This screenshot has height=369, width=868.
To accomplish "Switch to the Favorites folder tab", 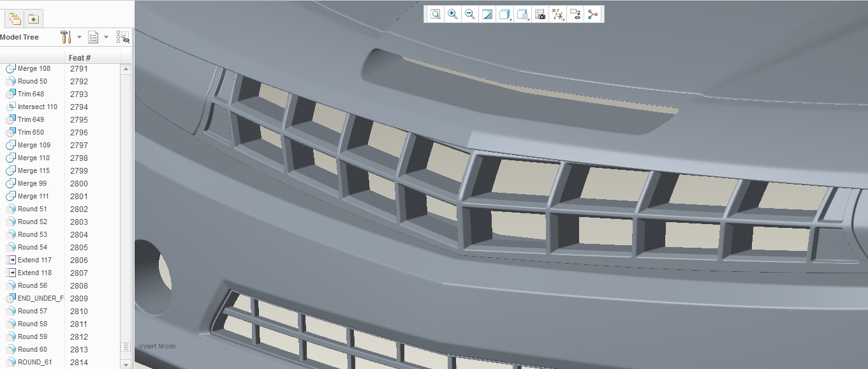I will [33, 19].
